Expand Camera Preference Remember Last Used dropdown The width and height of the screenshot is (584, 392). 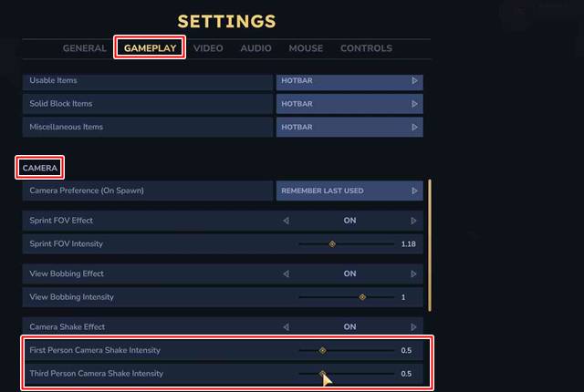pyautogui.click(x=349, y=191)
